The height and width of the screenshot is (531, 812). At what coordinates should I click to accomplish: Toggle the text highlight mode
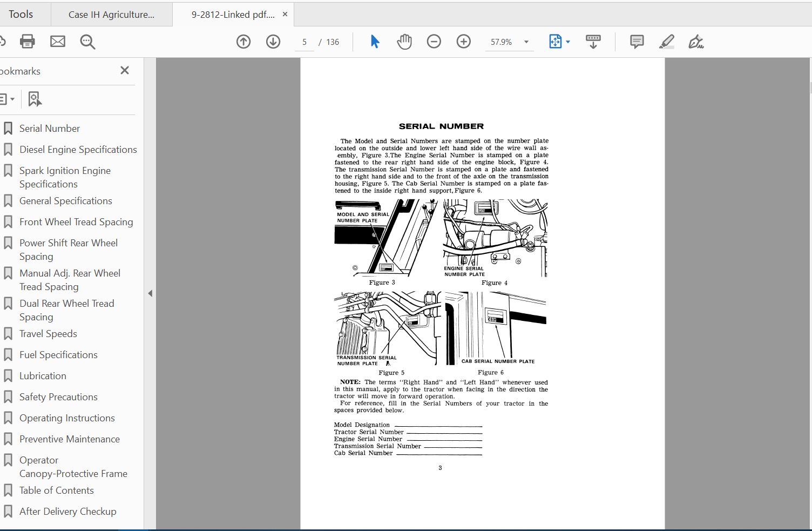[x=666, y=41]
